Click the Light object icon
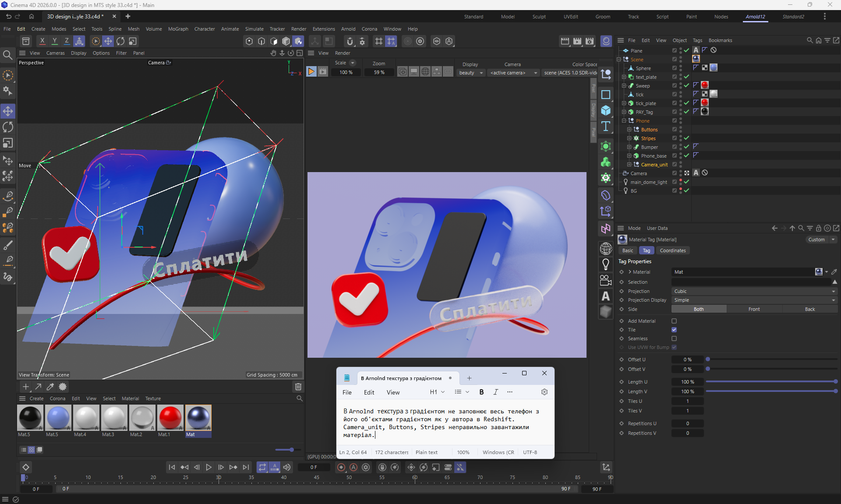Screen dimensions: 841x504 (x=606, y=264)
